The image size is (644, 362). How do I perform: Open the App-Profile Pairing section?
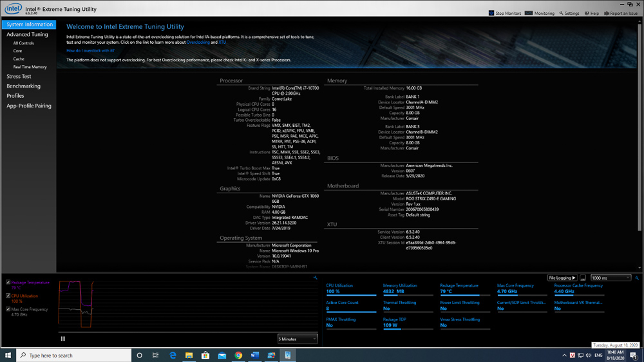coord(29,106)
